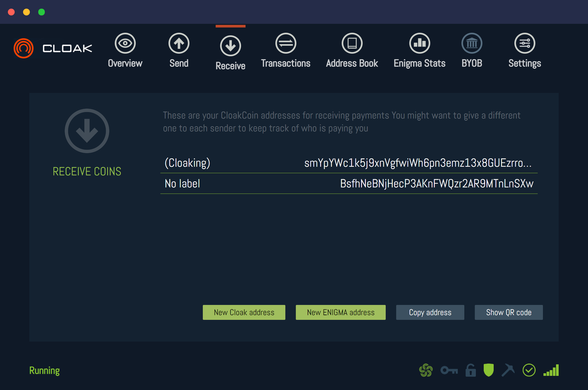
Task: Select the (Cloaking) label cell
Action: (187, 163)
